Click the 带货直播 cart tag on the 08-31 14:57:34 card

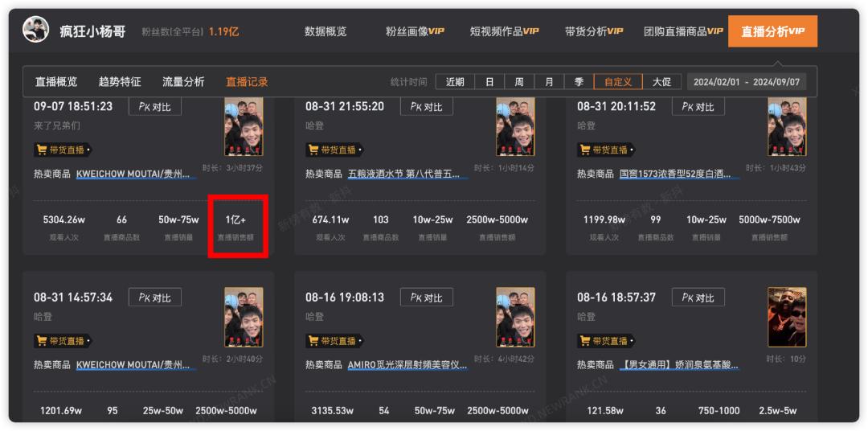63,341
